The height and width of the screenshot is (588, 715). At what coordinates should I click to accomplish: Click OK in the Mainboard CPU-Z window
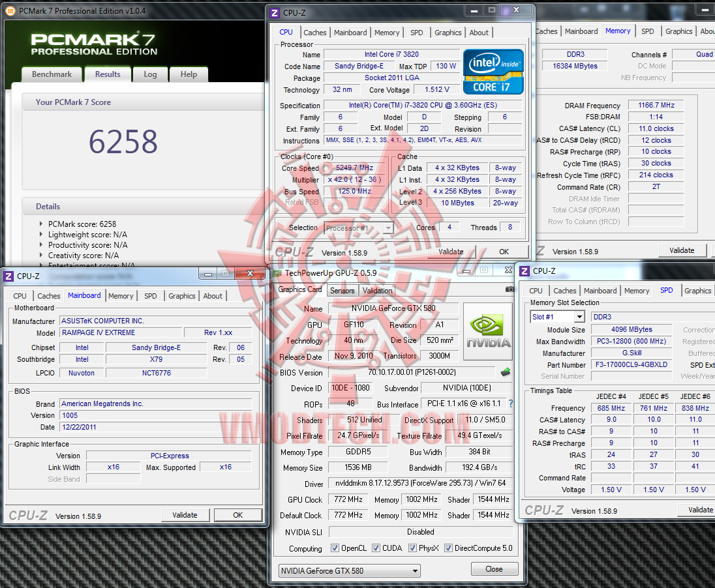pos(238,515)
